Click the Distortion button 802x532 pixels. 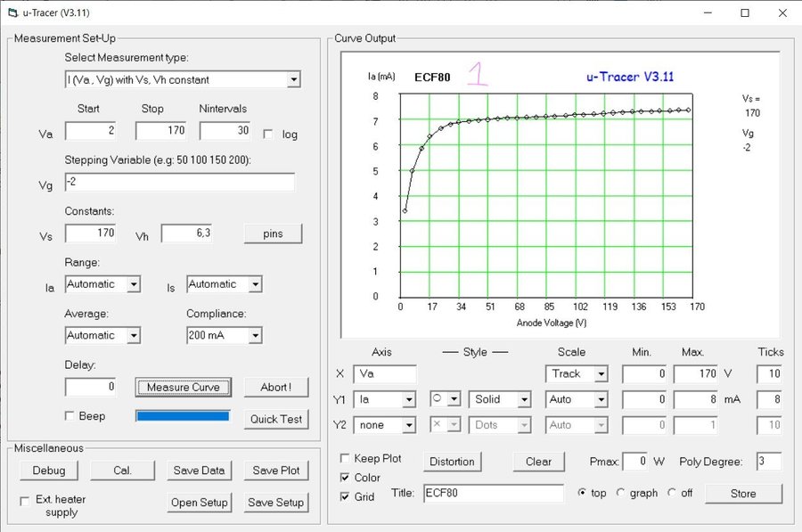[x=453, y=462]
